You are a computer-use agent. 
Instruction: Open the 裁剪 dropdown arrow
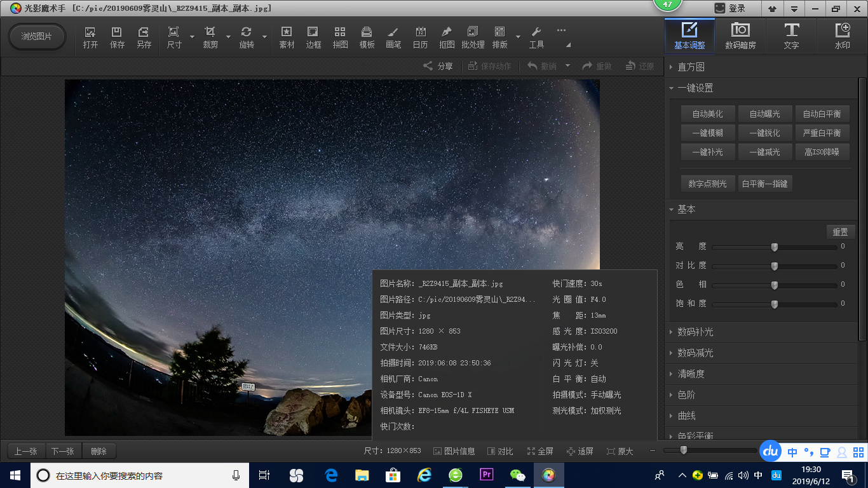click(x=228, y=37)
